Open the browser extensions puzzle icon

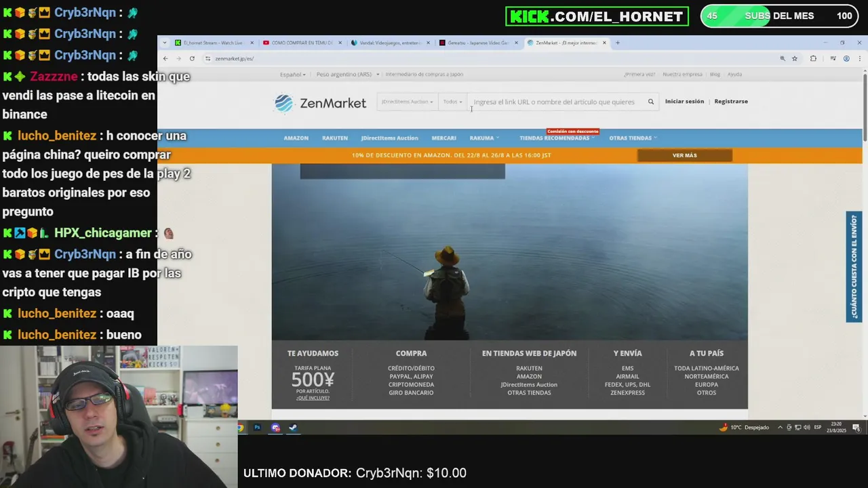coord(813,58)
